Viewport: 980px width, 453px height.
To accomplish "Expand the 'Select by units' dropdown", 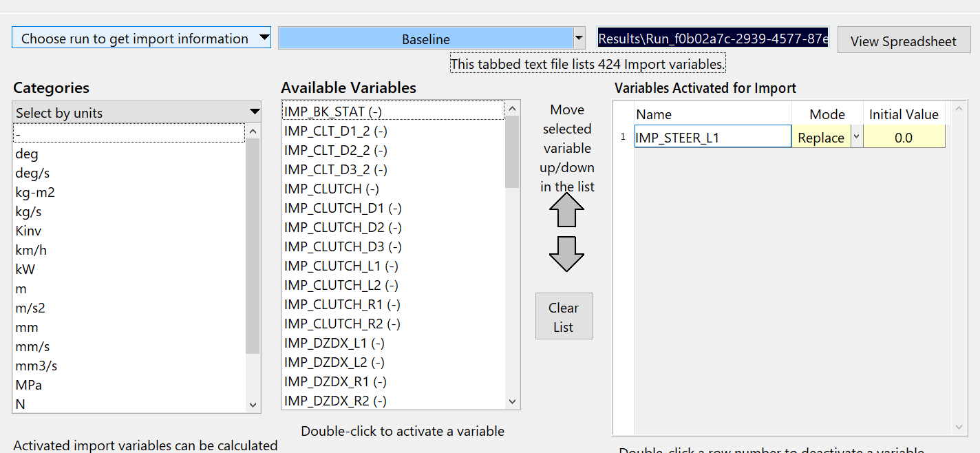I will coord(137,112).
